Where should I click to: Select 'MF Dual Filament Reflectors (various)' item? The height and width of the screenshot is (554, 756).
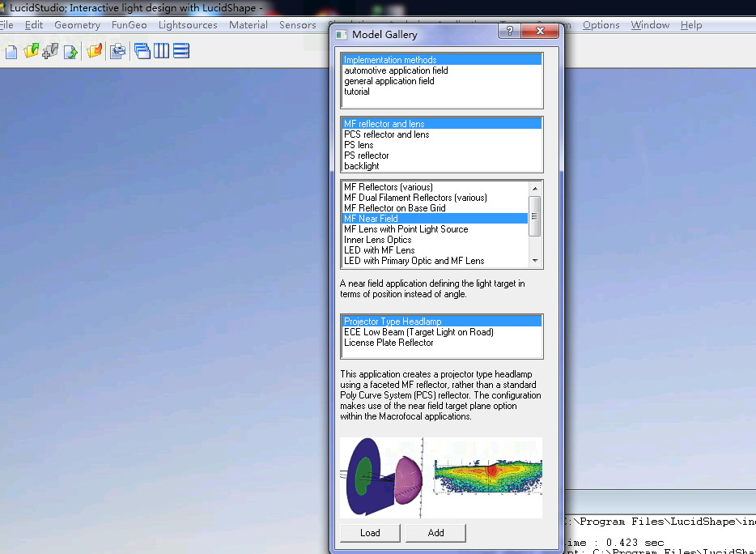(435, 198)
